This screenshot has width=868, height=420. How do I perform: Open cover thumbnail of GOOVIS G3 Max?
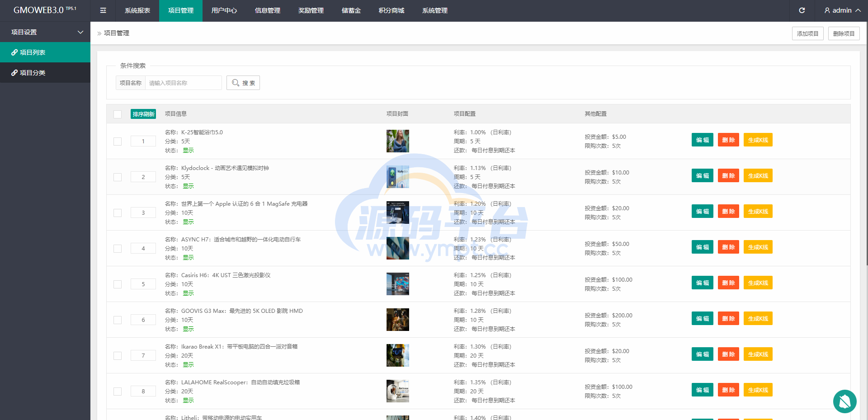pyautogui.click(x=398, y=320)
